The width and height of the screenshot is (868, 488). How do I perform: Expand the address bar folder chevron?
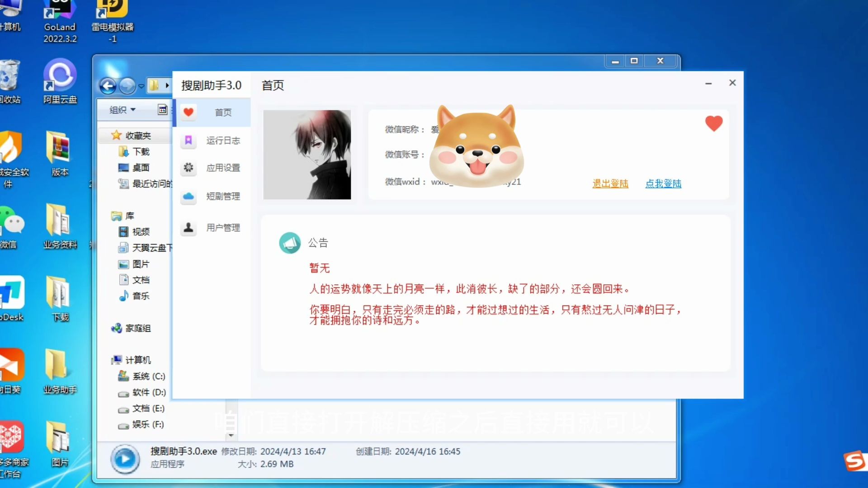click(x=167, y=85)
